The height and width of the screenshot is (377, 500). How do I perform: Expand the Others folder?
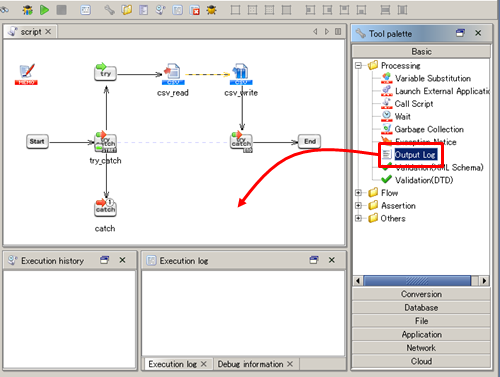(x=358, y=218)
